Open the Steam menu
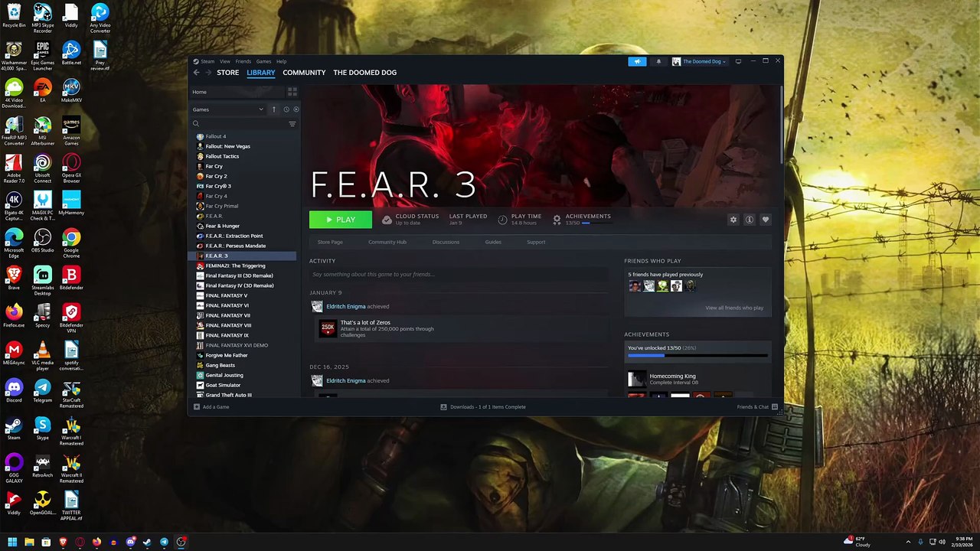The width and height of the screenshot is (980, 551). [207, 61]
